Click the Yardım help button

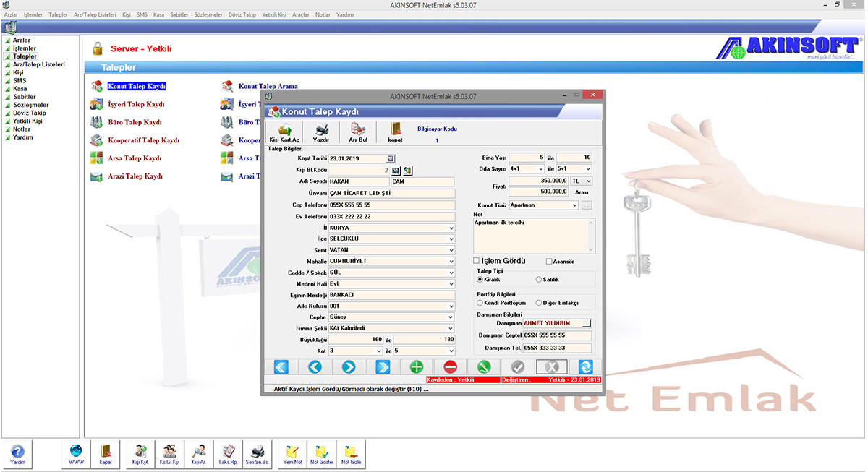point(17,453)
